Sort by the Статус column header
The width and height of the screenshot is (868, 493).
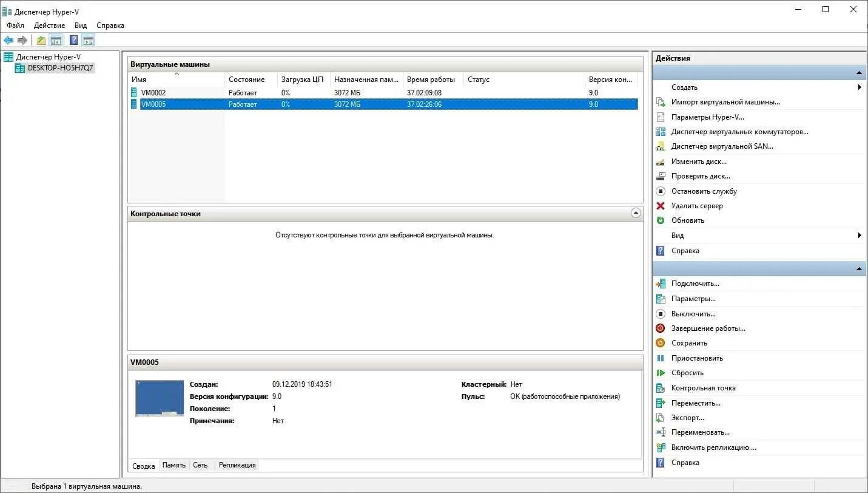coord(524,80)
